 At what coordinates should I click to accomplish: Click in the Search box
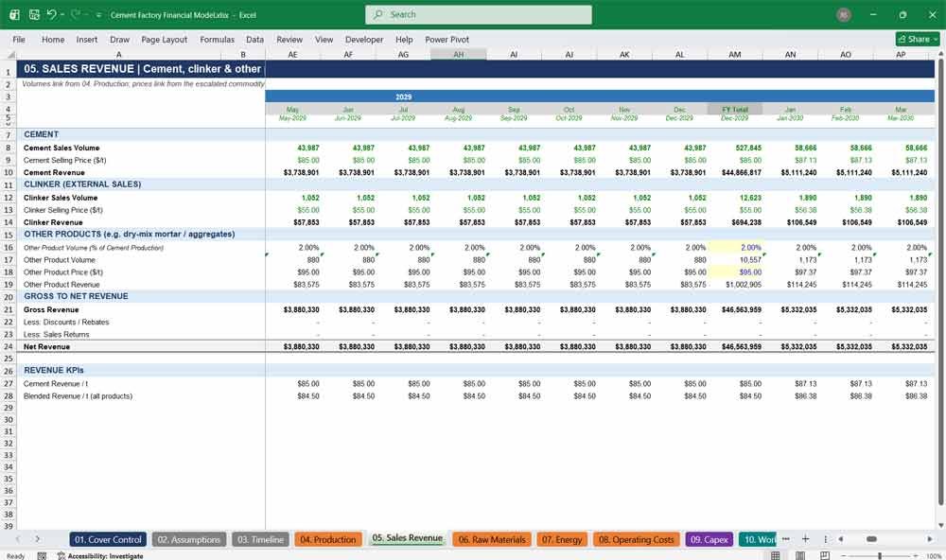tap(479, 14)
